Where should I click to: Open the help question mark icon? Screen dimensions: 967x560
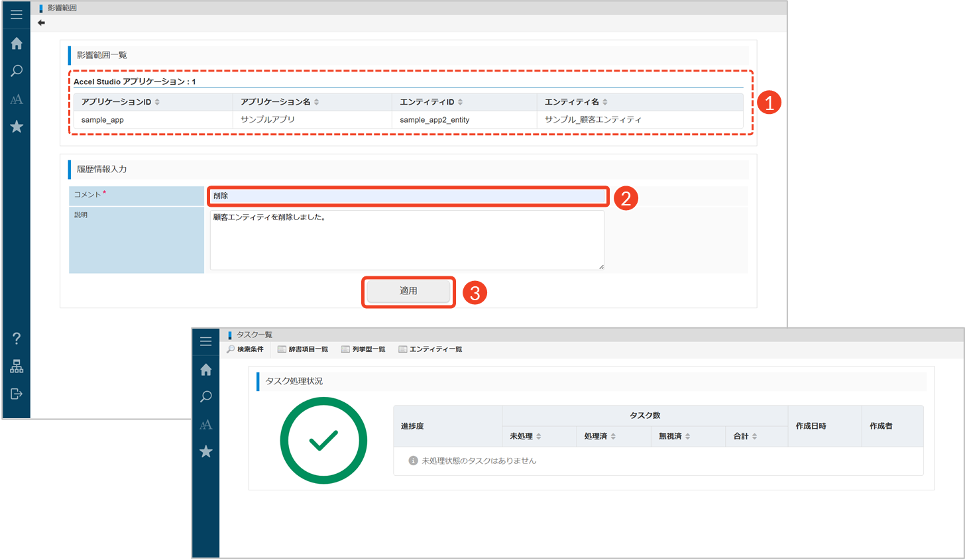click(17, 339)
